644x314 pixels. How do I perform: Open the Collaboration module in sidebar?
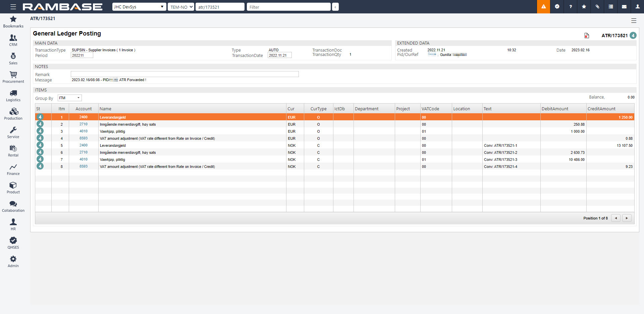click(x=13, y=206)
